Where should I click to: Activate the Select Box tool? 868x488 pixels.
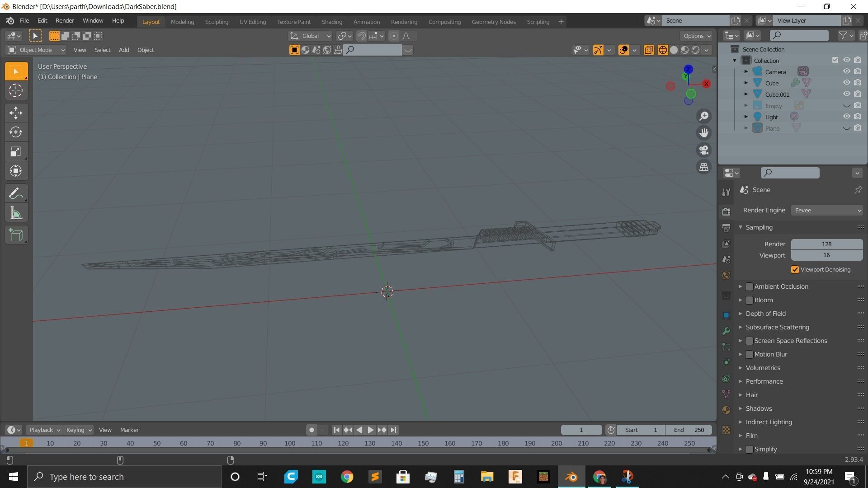pyautogui.click(x=16, y=71)
